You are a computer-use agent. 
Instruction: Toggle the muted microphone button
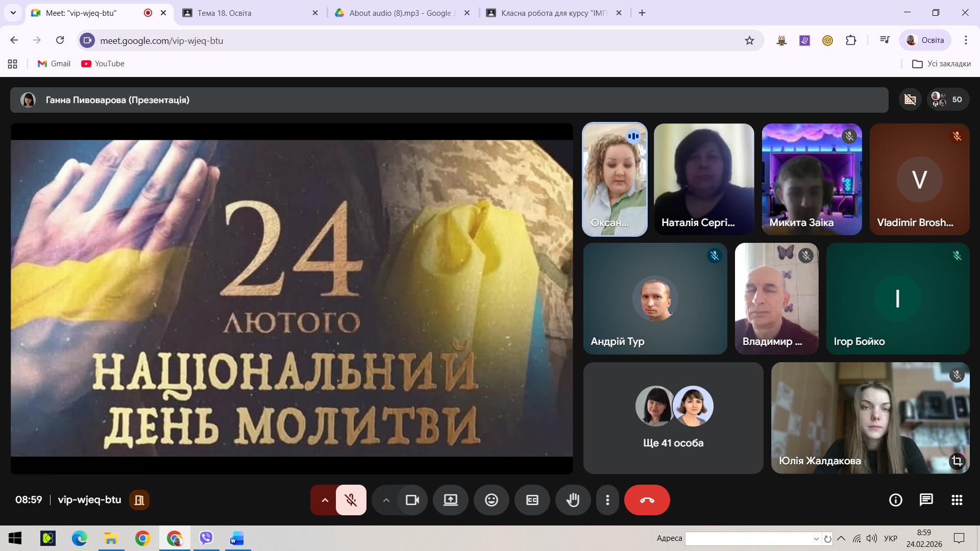point(351,500)
